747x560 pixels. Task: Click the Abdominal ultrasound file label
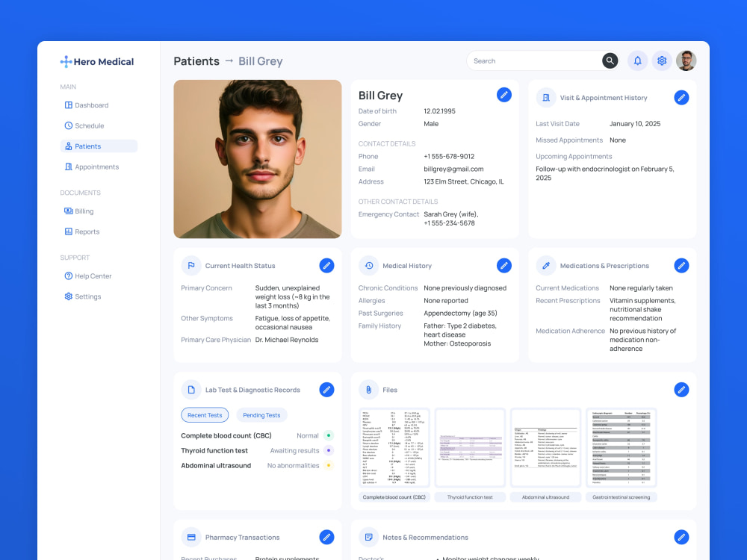[545, 497]
